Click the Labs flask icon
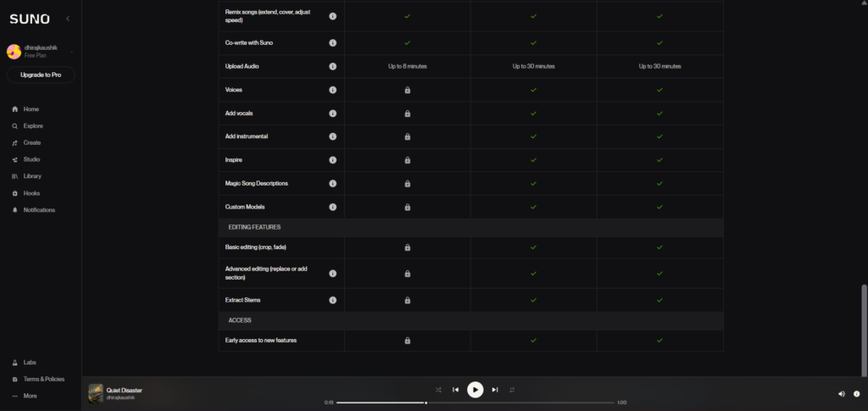The width and height of the screenshot is (868, 411). (x=15, y=363)
